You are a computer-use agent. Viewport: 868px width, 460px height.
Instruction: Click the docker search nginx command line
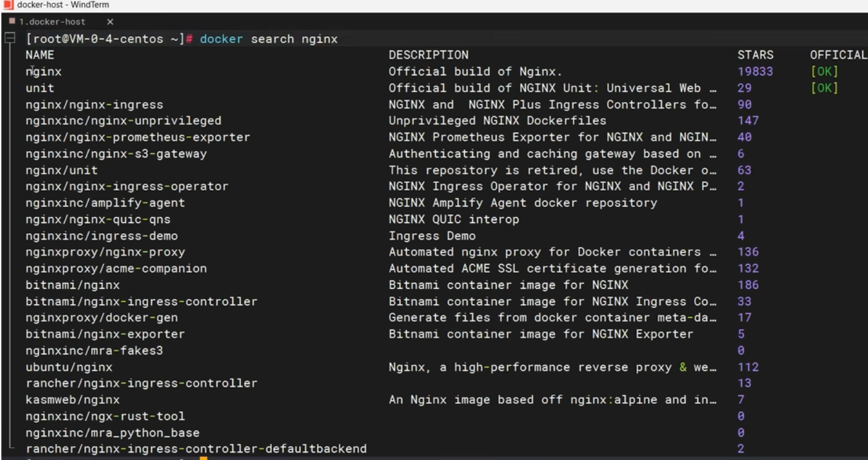[x=269, y=39]
